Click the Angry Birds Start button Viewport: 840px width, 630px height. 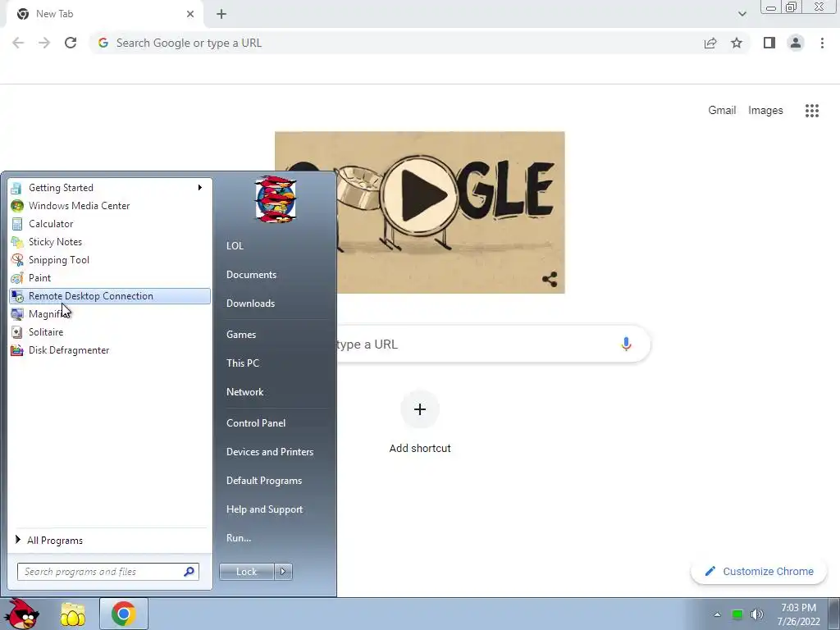click(21, 614)
